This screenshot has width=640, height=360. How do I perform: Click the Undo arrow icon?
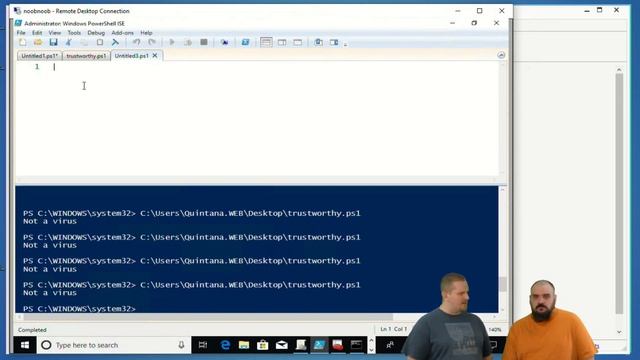(x=136, y=42)
